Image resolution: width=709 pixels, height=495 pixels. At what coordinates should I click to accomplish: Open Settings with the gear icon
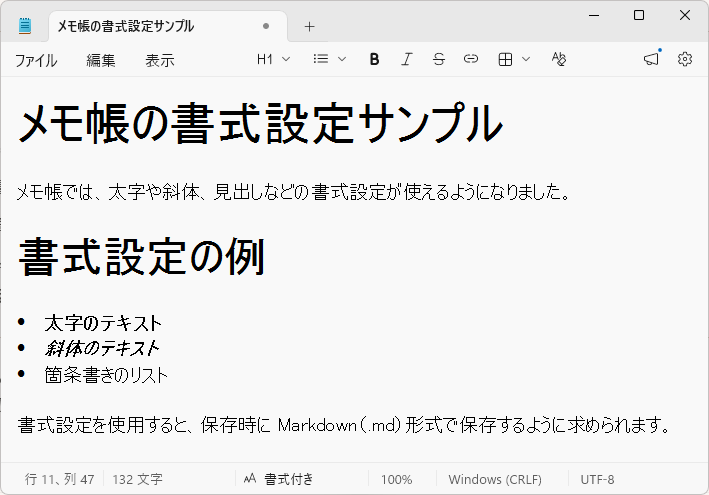[x=685, y=59]
